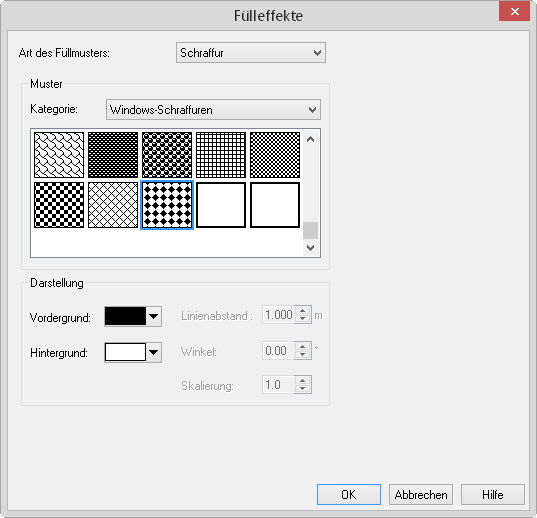Open Vordergrund color dropdown arrow
This screenshot has height=518, width=537.
coord(154,316)
